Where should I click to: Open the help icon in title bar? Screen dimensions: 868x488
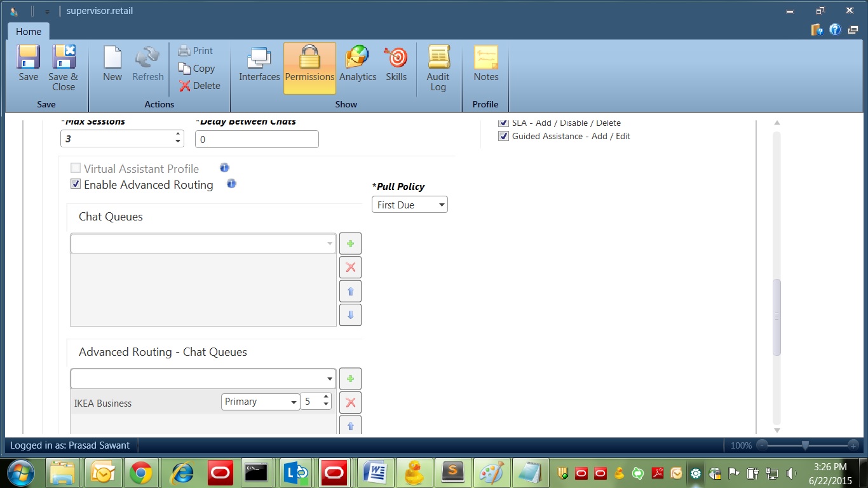click(836, 29)
